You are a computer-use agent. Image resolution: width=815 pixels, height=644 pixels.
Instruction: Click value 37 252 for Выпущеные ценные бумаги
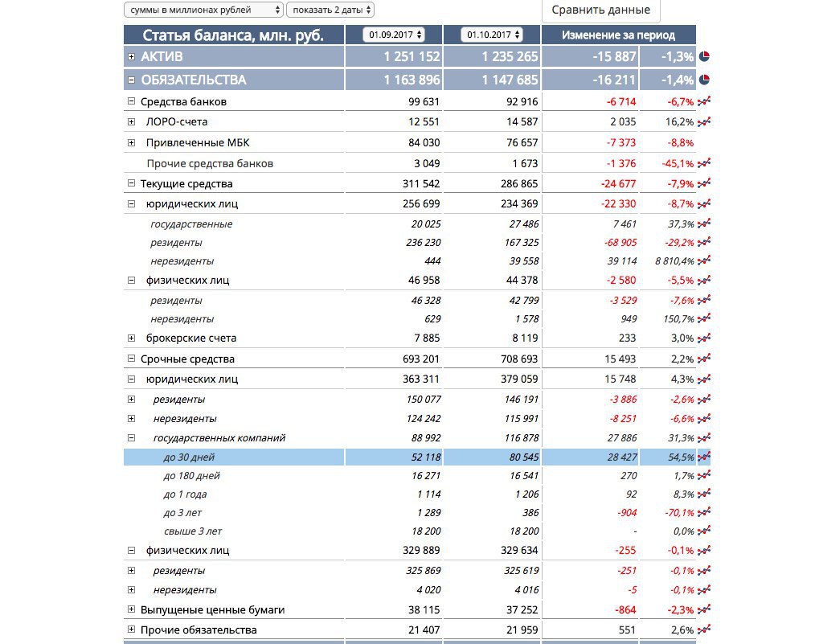pyautogui.click(x=522, y=609)
